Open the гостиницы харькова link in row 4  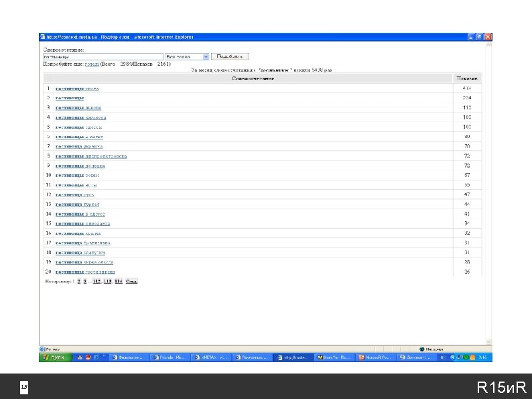coord(81,117)
